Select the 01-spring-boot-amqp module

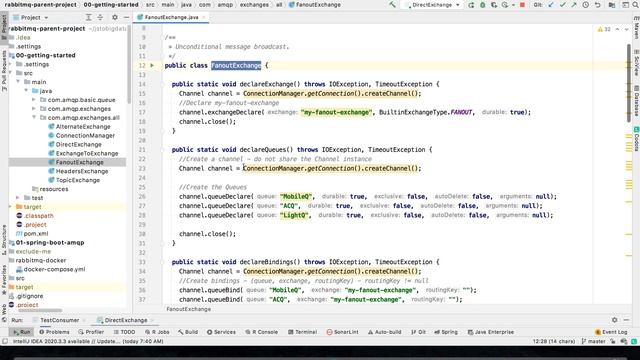(50, 242)
